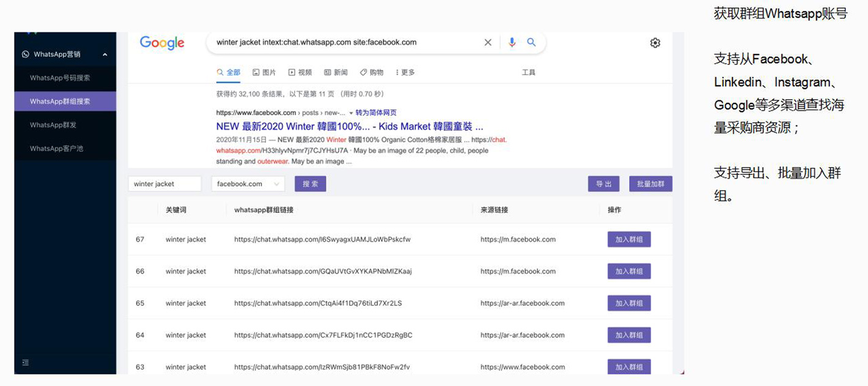
Task: Click the 关键词 column header
Action: tap(176, 210)
